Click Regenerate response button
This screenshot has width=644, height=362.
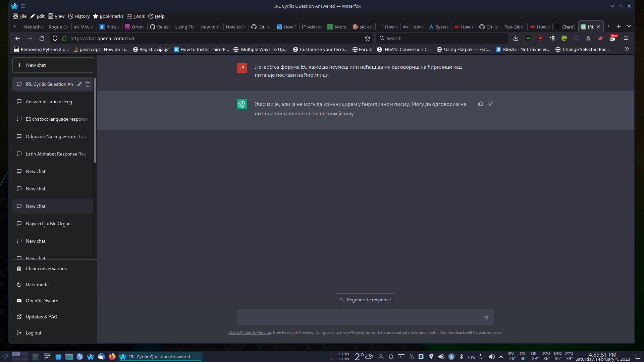pos(365,300)
